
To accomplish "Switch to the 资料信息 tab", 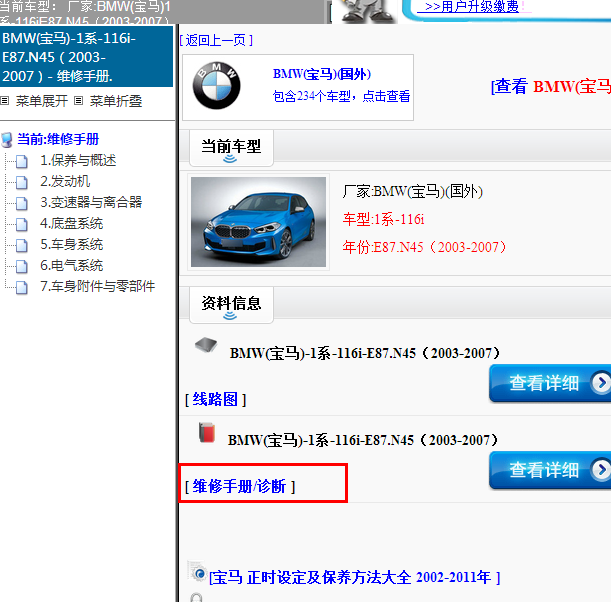I will click(231, 305).
